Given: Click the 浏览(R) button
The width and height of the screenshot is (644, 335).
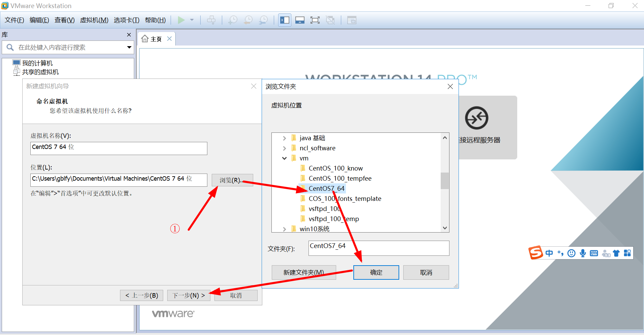Looking at the screenshot, I should pos(232,180).
